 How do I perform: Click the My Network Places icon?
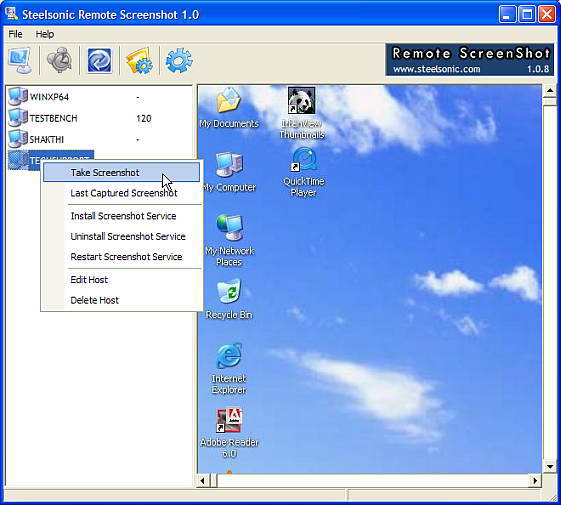click(230, 227)
